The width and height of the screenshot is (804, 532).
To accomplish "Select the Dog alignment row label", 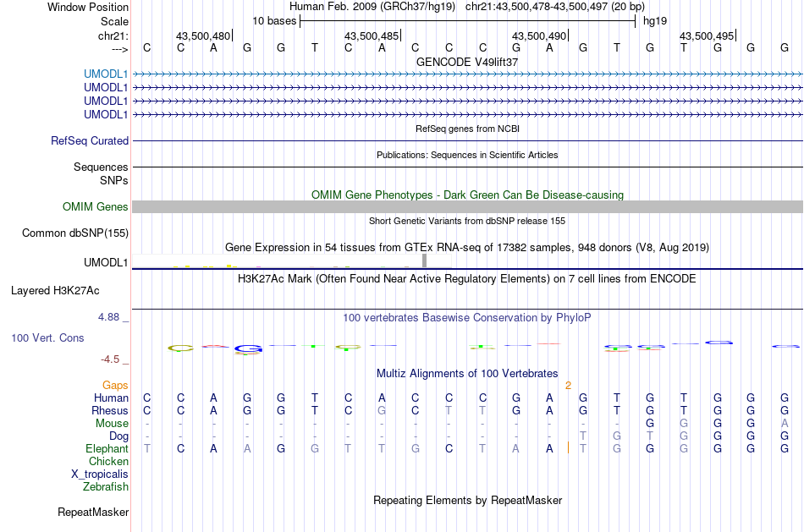I will 119,436.
